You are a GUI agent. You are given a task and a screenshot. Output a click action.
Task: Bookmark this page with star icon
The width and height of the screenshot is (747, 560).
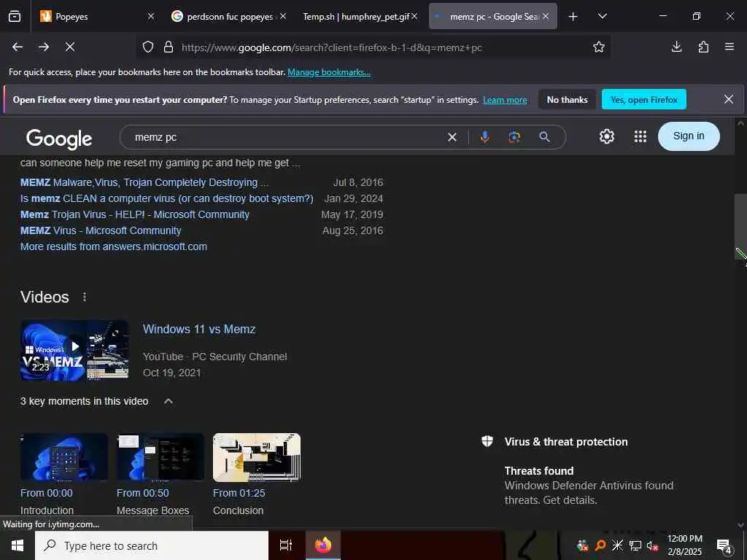(599, 47)
